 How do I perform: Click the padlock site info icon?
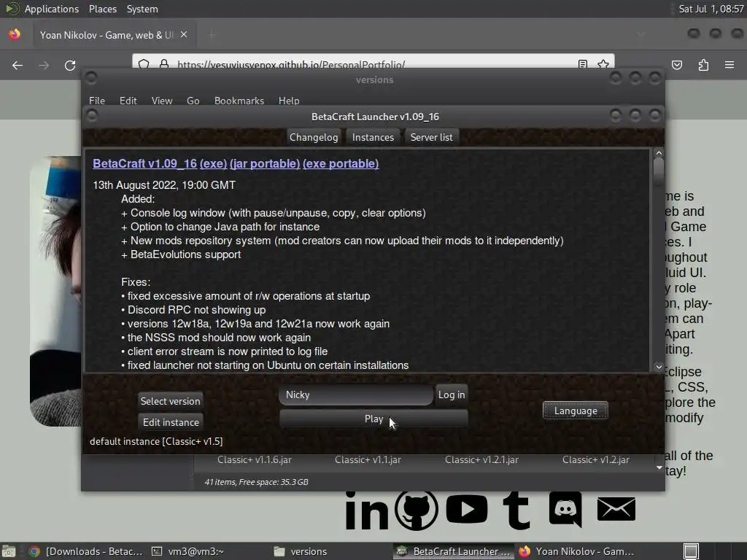pos(164,63)
